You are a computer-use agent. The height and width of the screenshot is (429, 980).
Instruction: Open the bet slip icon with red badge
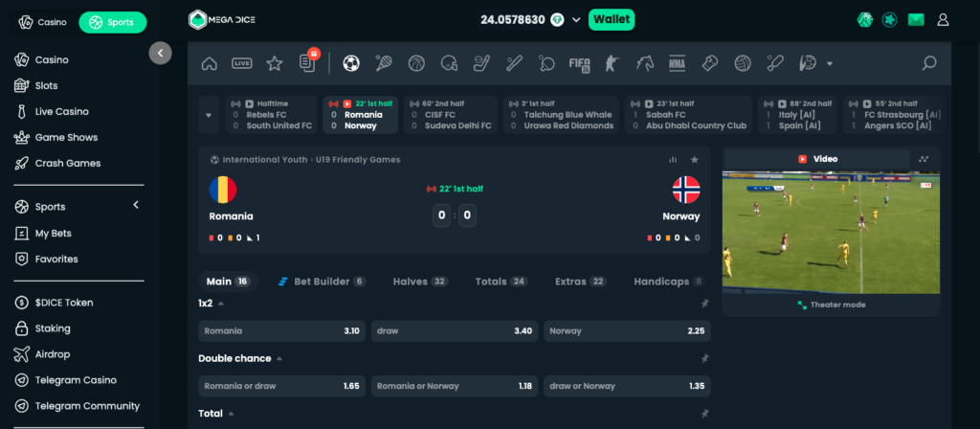pyautogui.click(x=308, y=61)
